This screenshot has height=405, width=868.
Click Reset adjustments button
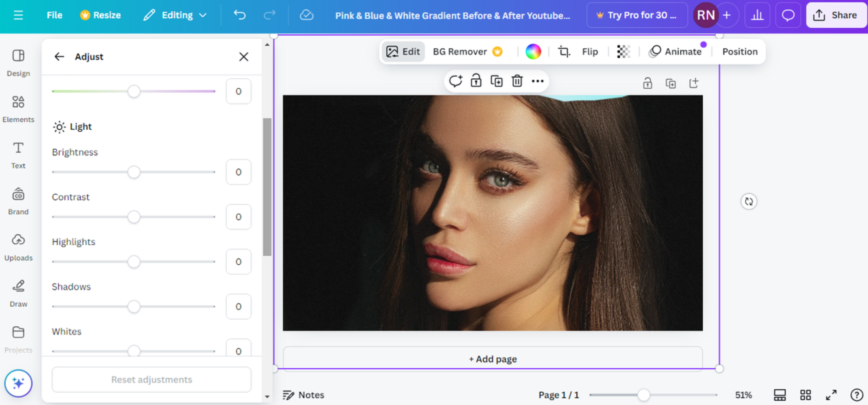pyautogui.click(x=151, y=379)
